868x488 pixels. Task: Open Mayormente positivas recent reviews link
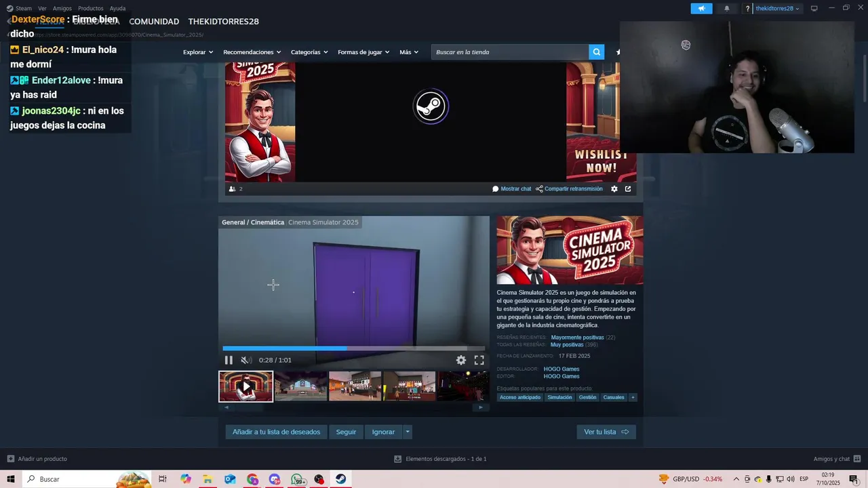click(x=577, y=338)
